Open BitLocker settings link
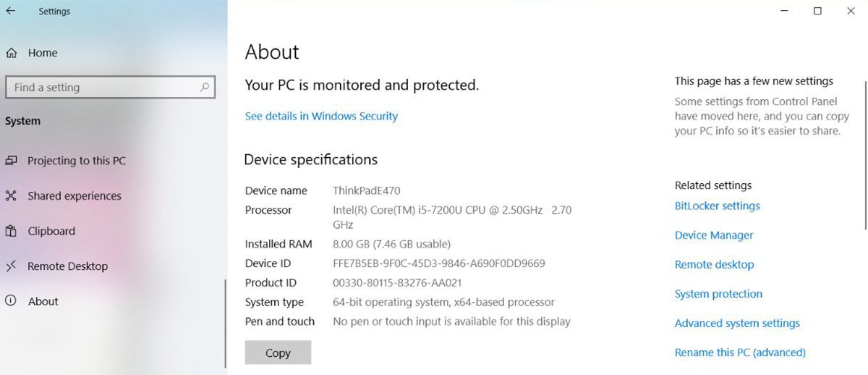 (717, 206)
